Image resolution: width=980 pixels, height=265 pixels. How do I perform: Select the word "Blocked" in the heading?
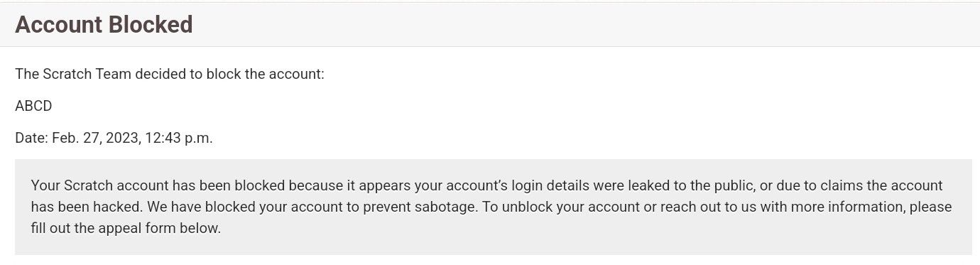coord(150,25)
